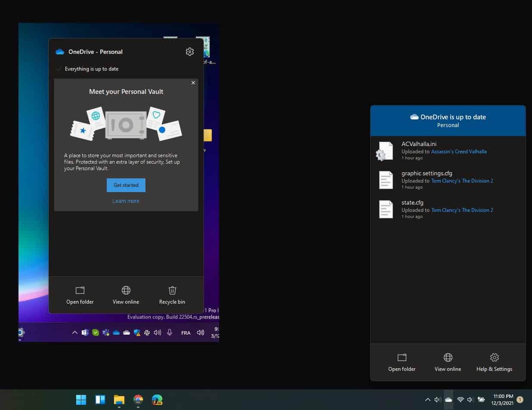The image size is (532, 410).
Task: Open the ACValhalla.ini file entry
Action: coord(448,151)
